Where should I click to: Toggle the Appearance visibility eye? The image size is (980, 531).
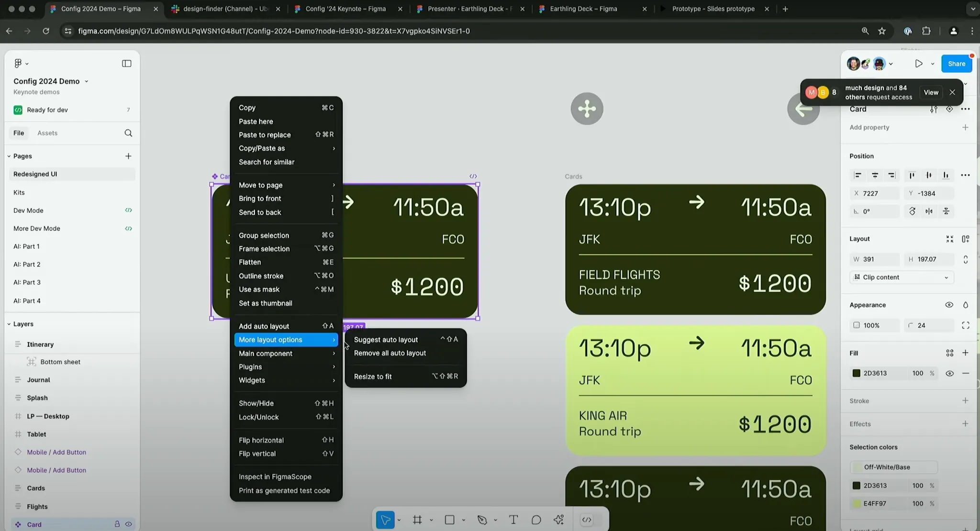pyautogui.click(x=949, y=305)
